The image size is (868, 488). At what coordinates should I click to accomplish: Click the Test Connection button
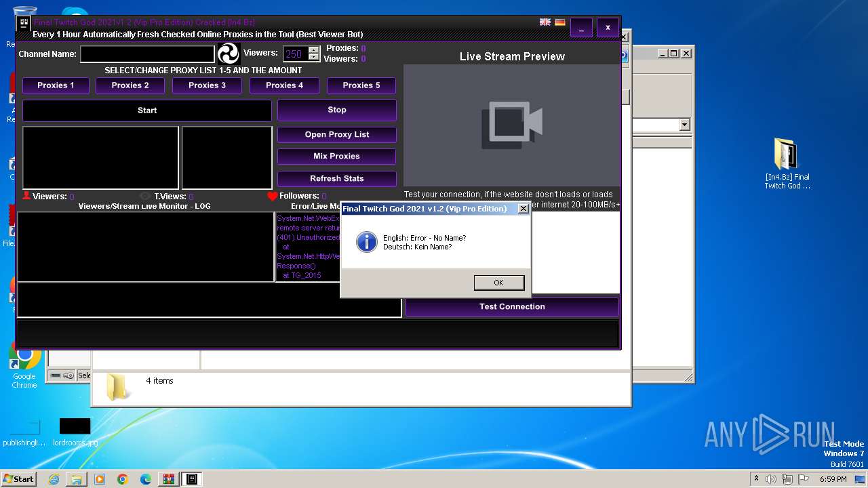click(512, 307)
